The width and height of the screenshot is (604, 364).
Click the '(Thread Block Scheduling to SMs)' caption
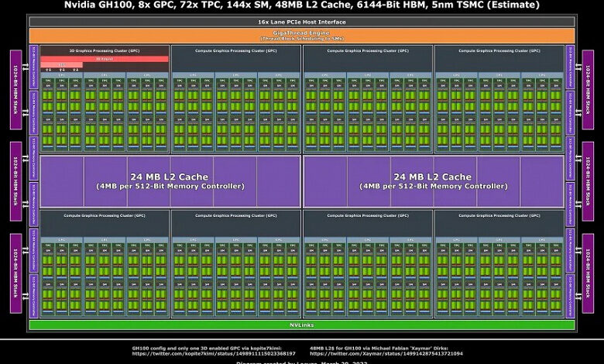302,39
